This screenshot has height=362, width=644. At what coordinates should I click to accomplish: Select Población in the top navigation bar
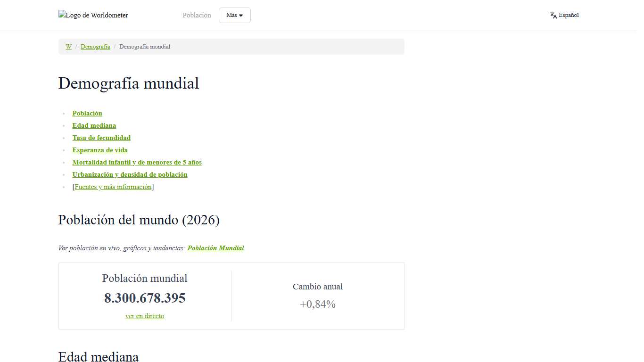click(x=197, y=15)
